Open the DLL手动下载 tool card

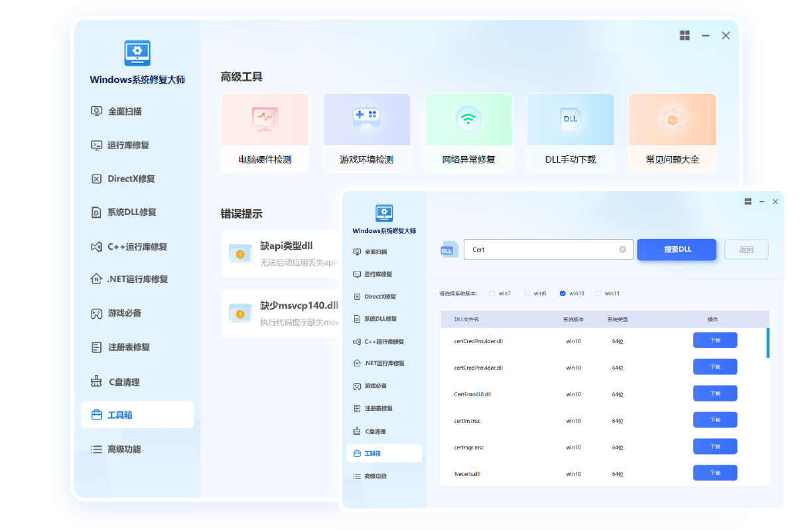pyautogui.click(x=571, y=133)
